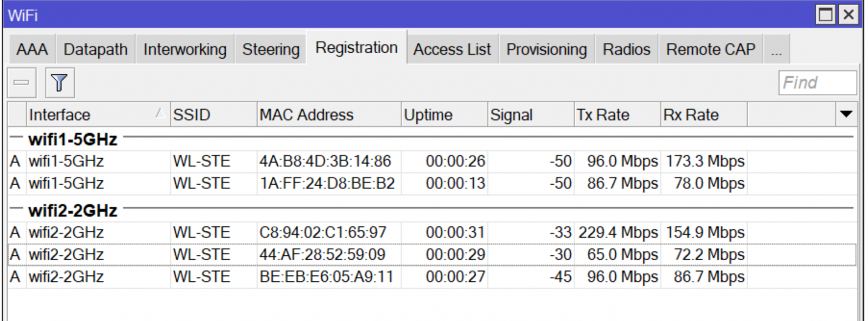Select the client row 4A:B8:4D:3B:14:86
Viewport: 868px width, 321px height.
[x=432, y=161]
